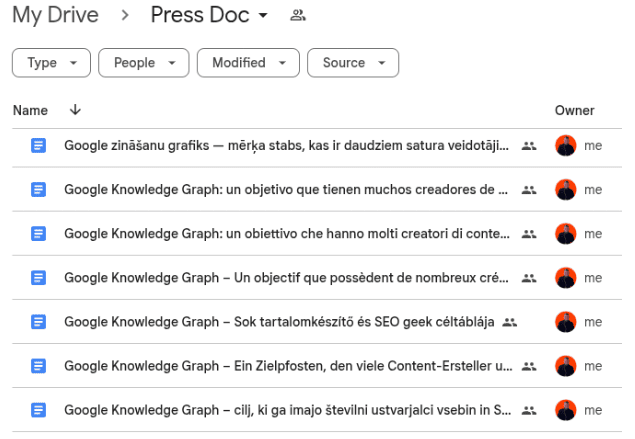Click shared icon on "Un objectif" row
This screenshot has height=439, width=635.
[x=529, y=278]
